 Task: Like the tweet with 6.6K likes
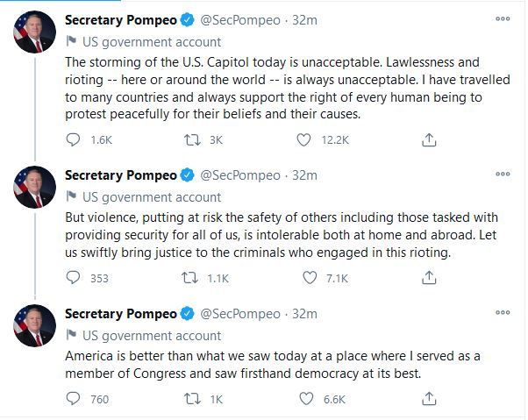pos(306,399)
